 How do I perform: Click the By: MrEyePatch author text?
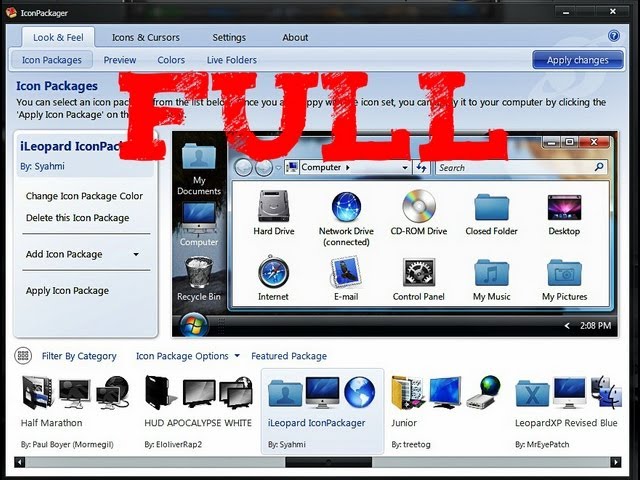point(542,444)
